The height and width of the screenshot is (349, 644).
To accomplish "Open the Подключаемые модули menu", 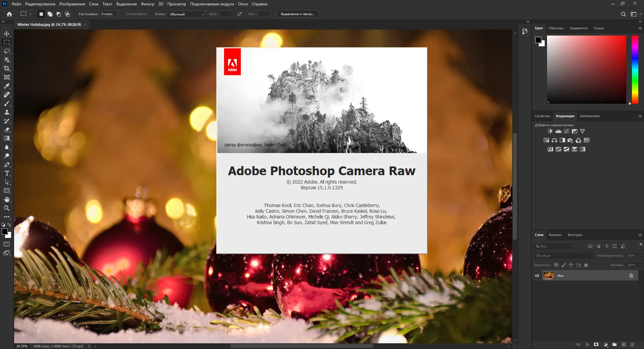I will click(x=212, y=4).
